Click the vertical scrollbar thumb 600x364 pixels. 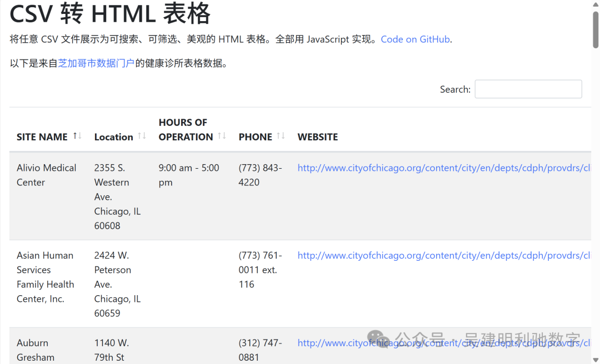596,30
